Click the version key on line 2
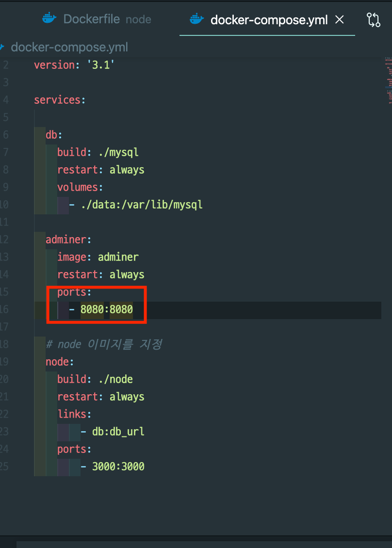 coord(54,65)
